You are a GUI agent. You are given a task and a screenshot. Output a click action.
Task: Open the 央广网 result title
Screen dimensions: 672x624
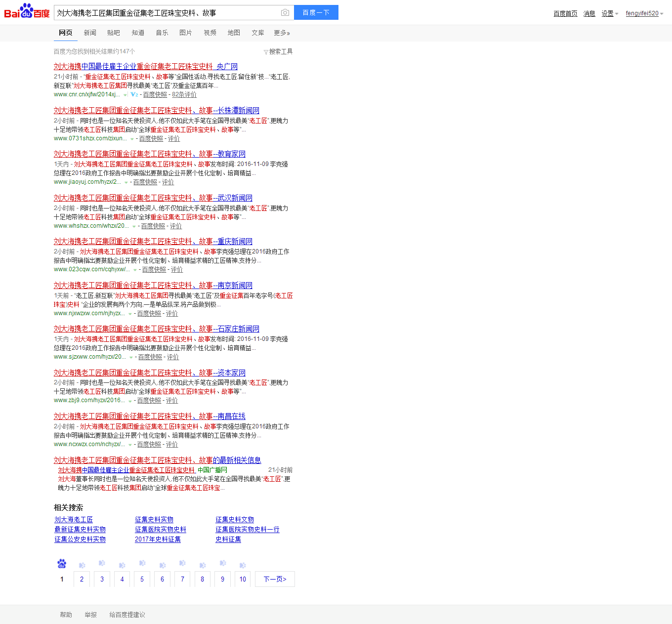pos(146,66)
